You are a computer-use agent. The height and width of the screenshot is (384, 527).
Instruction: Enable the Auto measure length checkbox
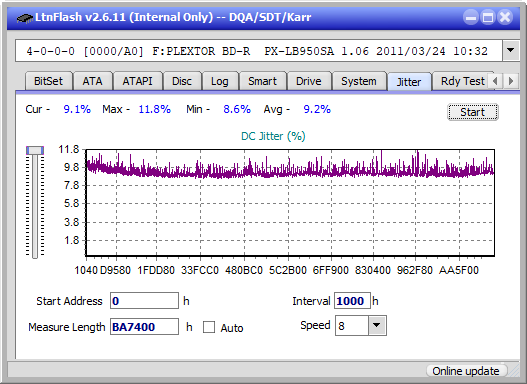pyautogui.click(x=209, y=327)
